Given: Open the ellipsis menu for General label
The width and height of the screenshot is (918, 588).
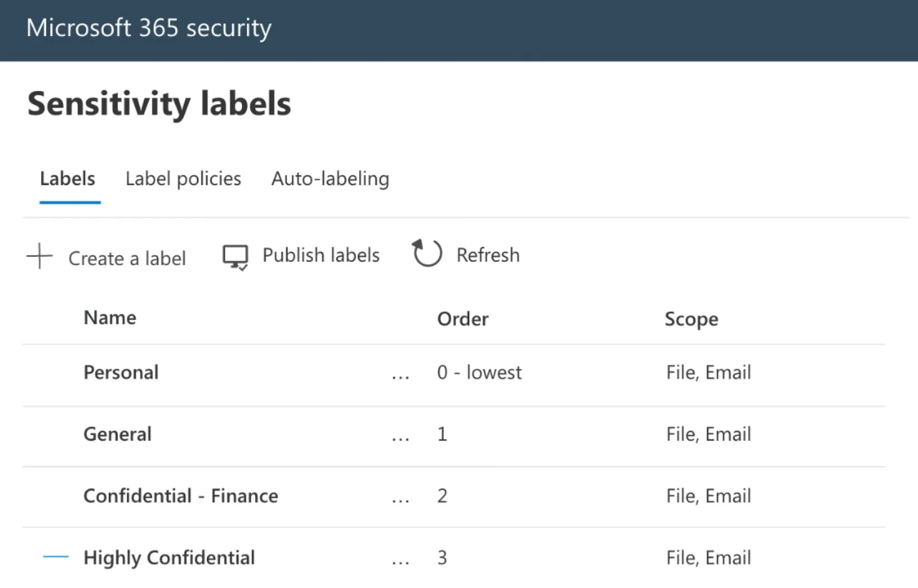Looking at the screenshot, I should click(400, 439).
